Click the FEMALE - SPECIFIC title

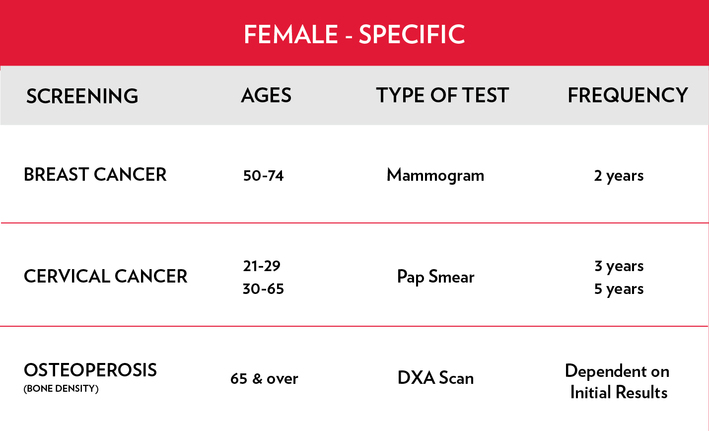tap(354, 34)
